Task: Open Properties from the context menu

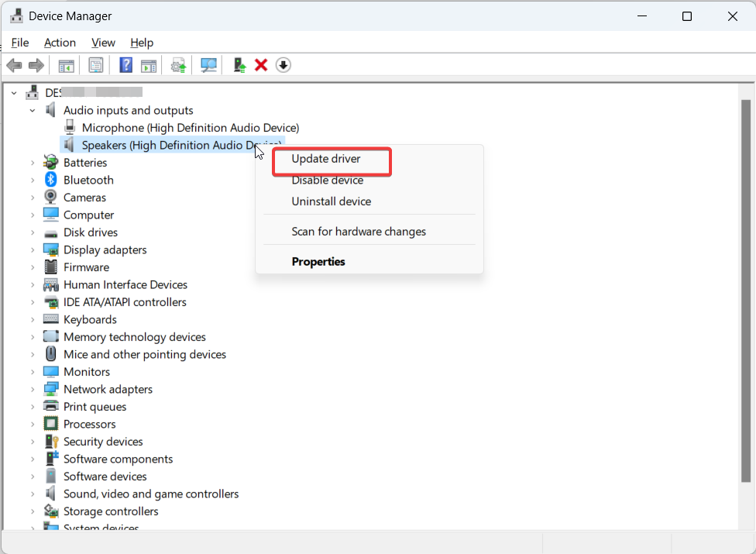Action: [x=318, y=262]
